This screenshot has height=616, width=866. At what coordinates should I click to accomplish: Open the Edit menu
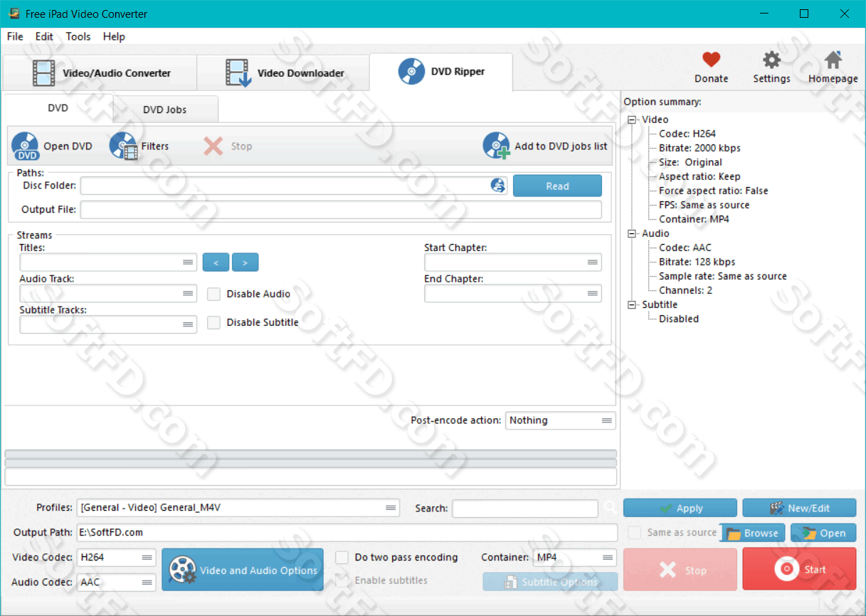44,36
